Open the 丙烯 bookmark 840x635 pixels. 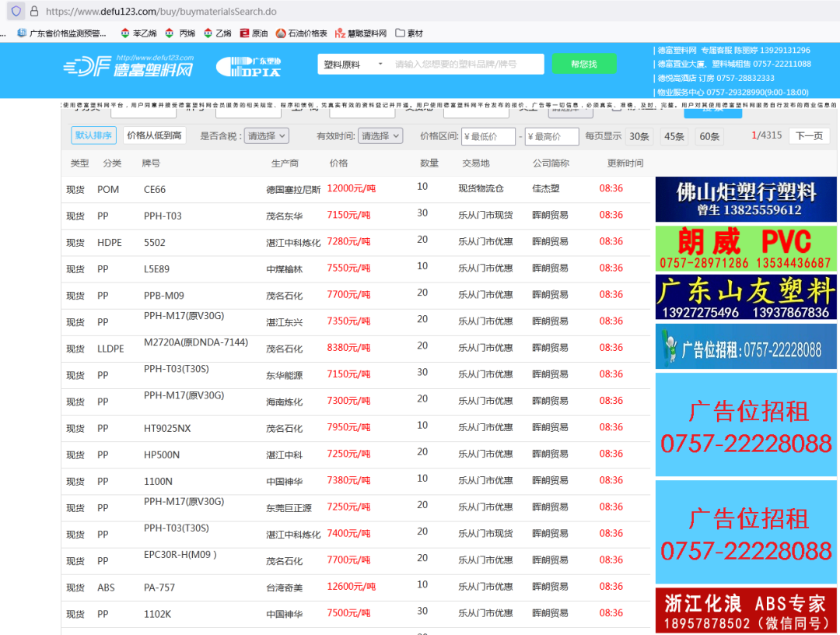tap(180, 33)
